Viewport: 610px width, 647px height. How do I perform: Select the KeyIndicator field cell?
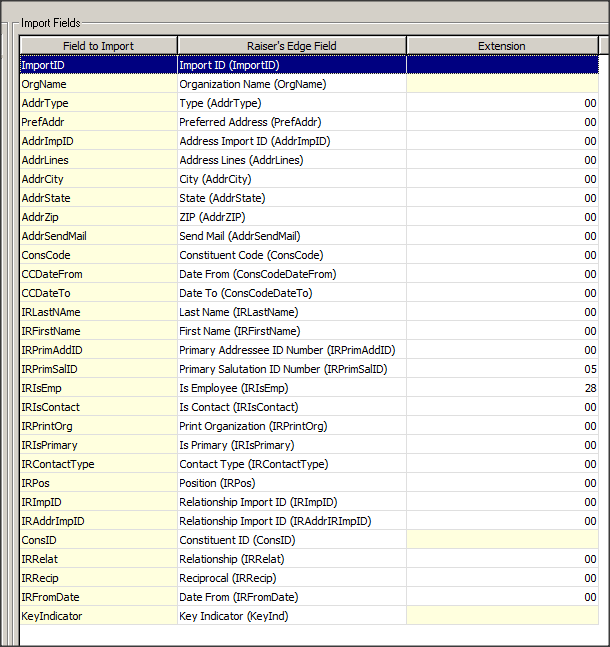(x=99, y=616)
